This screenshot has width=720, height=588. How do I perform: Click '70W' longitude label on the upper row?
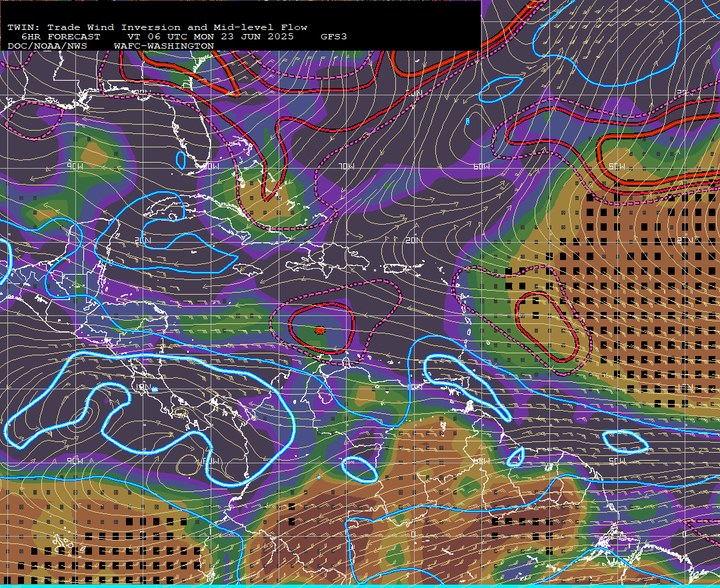click(x=346, y=166)
